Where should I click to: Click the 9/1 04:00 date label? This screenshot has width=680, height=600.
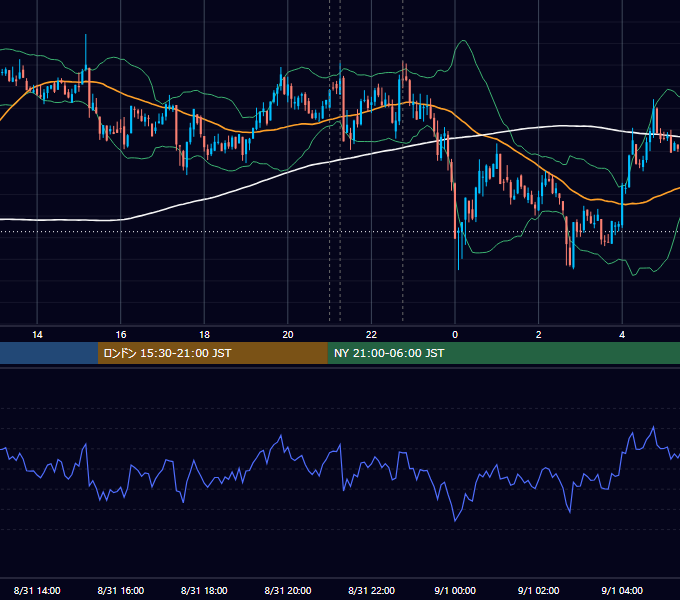coord(622,590)
